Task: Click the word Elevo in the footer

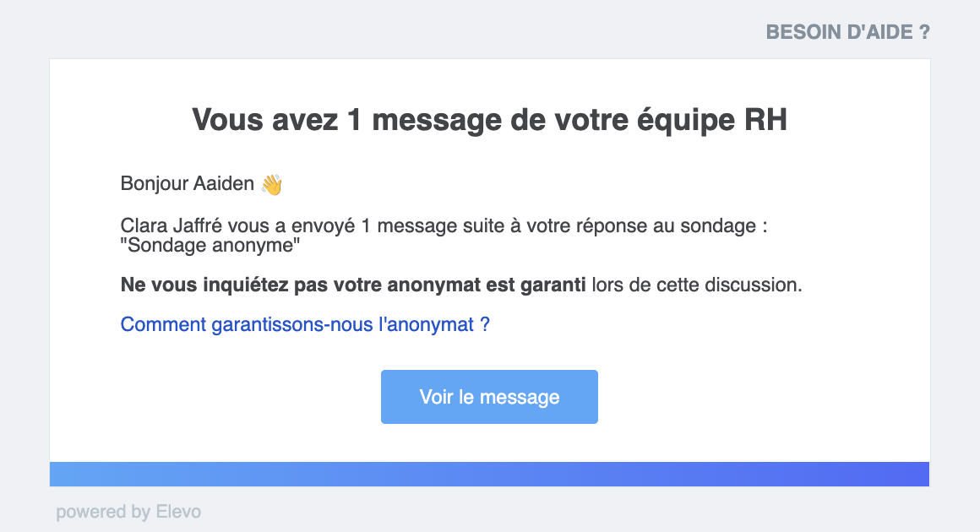Action: (178, 512)
